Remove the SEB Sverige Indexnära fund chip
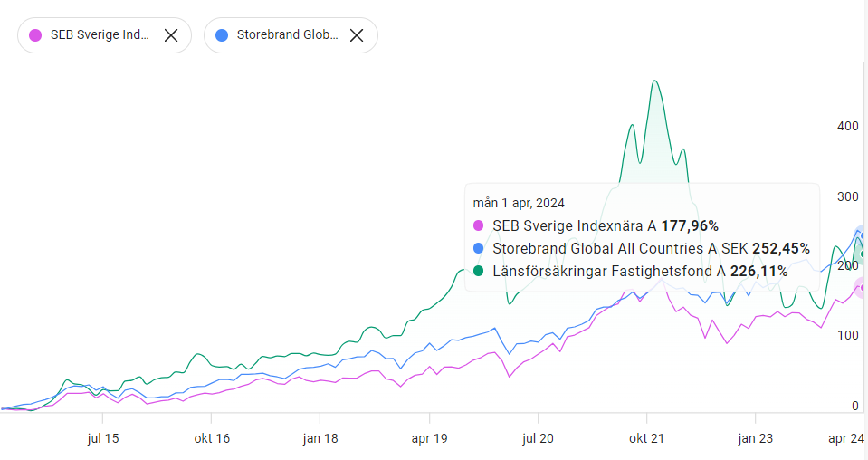 click(171, 35)
